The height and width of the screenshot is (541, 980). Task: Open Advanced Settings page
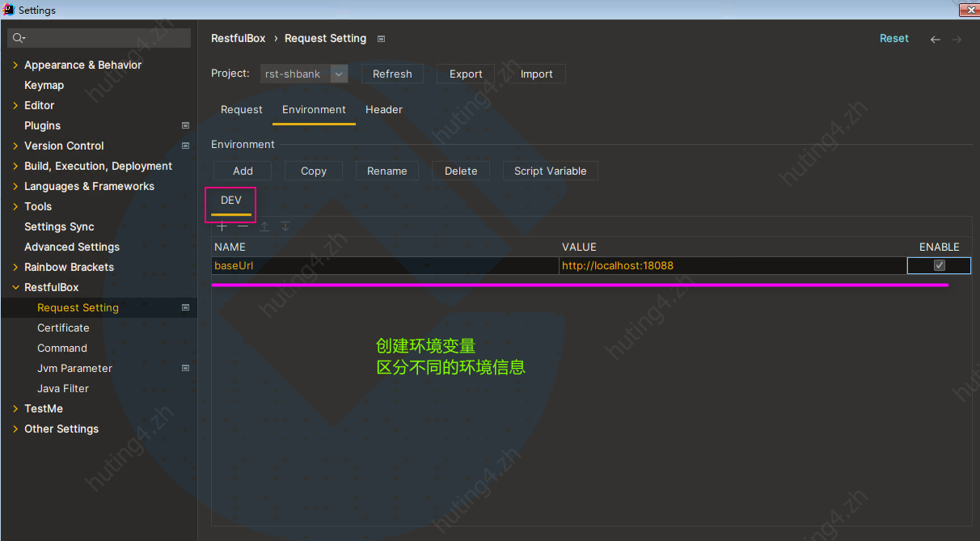point(72,247)
